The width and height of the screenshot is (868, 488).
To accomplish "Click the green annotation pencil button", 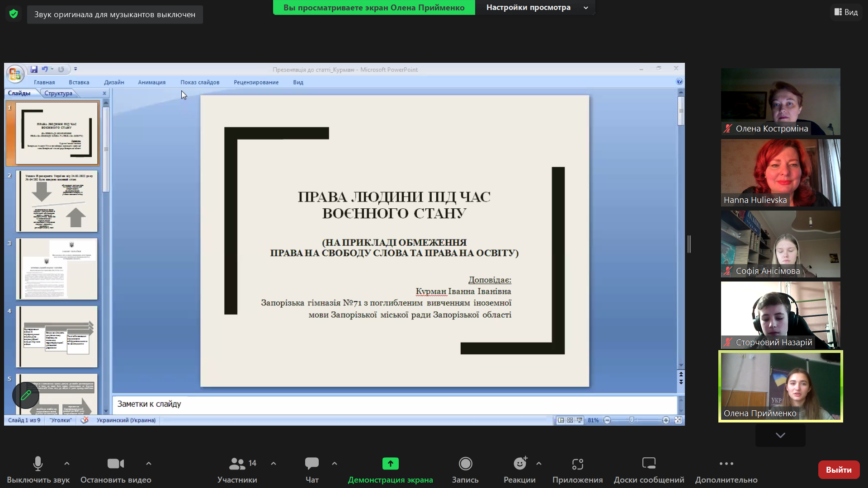I will [x=26, y=395].
